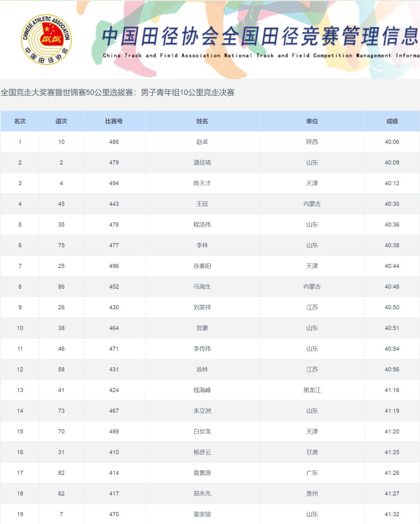Image resolution: width=420 pixels, height=524 pixels.
Task: Select athlete name 徐林
Action: 202,369
